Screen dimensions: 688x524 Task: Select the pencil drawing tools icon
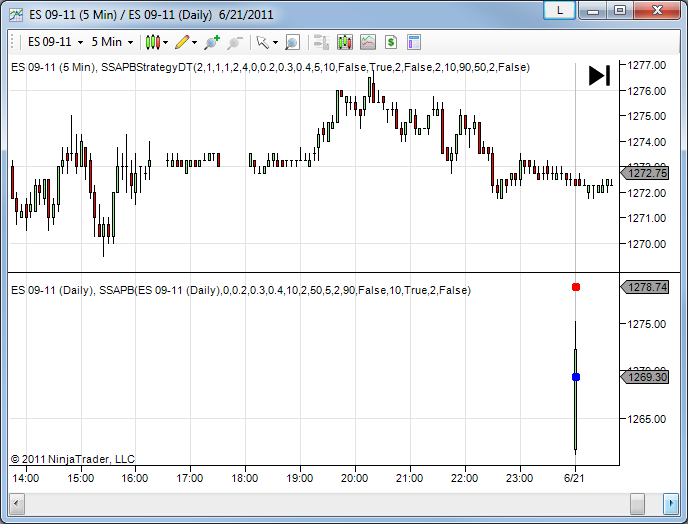pos(182,42)
